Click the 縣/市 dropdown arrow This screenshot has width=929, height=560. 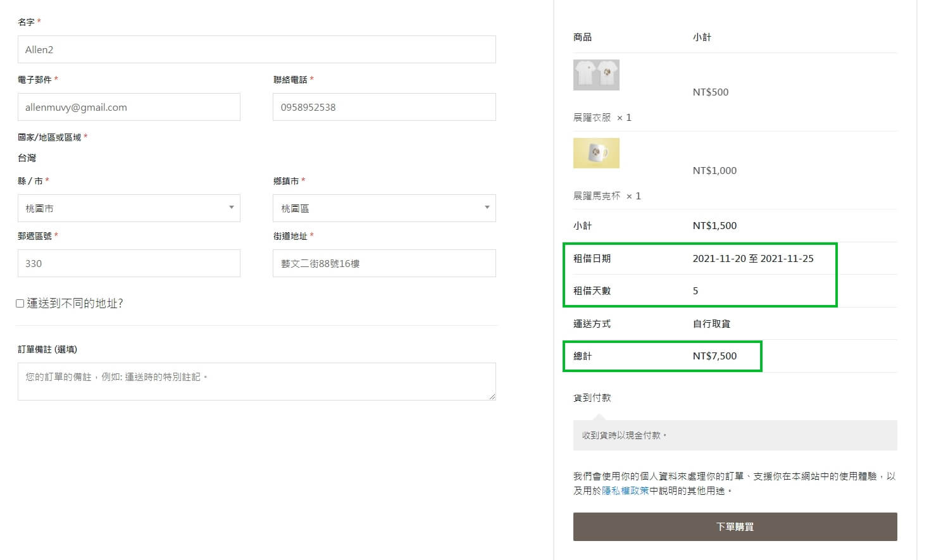pos(231,208)
